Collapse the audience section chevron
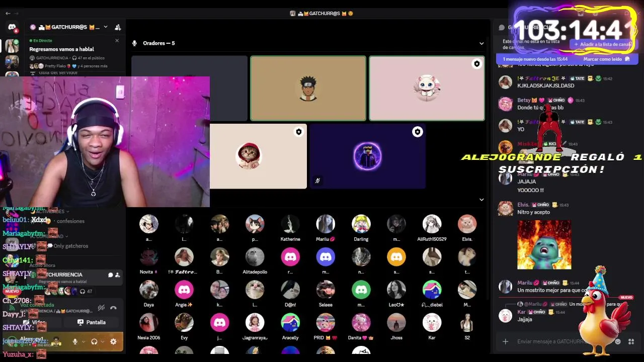 coord(481,200)
